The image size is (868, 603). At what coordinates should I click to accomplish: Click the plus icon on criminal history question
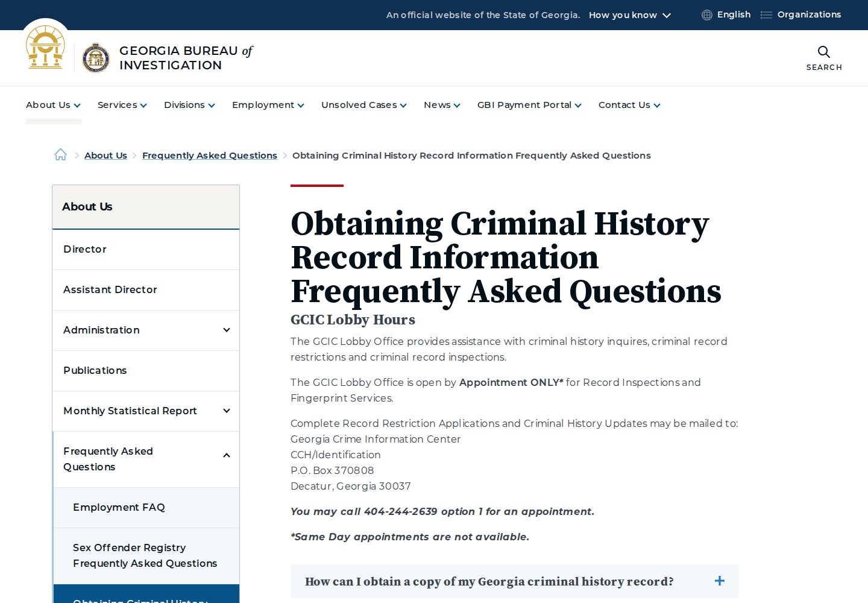point(719,581)
